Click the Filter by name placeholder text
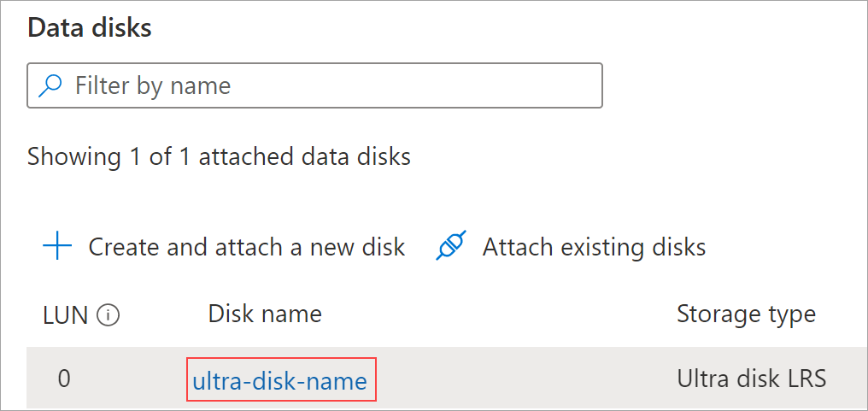 [x=154, y=85]
